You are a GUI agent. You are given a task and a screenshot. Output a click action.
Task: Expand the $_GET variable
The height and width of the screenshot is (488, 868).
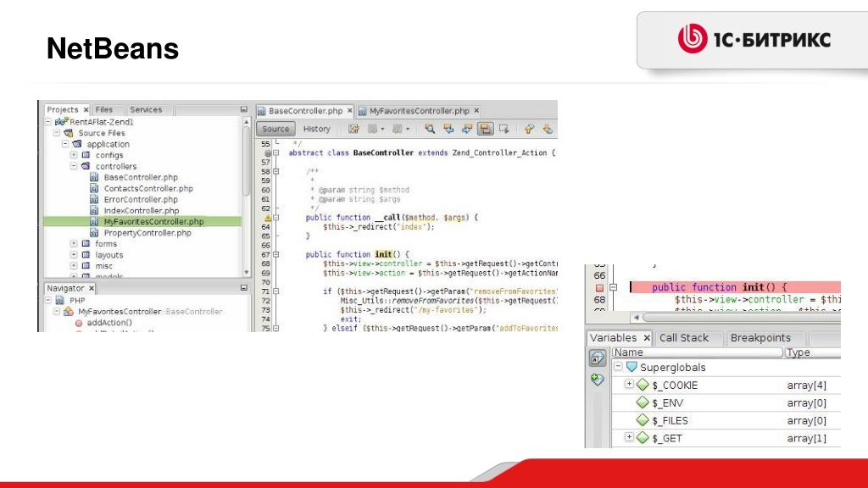pyautogui.click(x=629, y=437)
